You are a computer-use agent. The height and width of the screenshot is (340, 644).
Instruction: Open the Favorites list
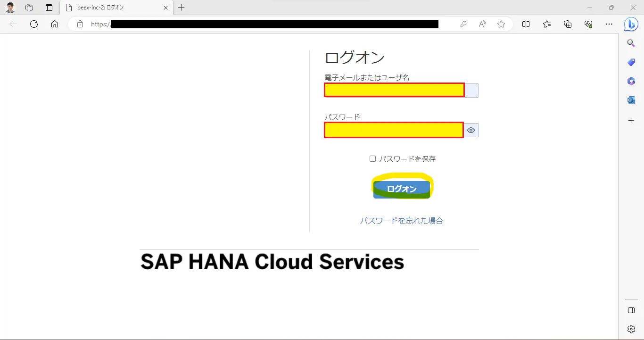547,24
